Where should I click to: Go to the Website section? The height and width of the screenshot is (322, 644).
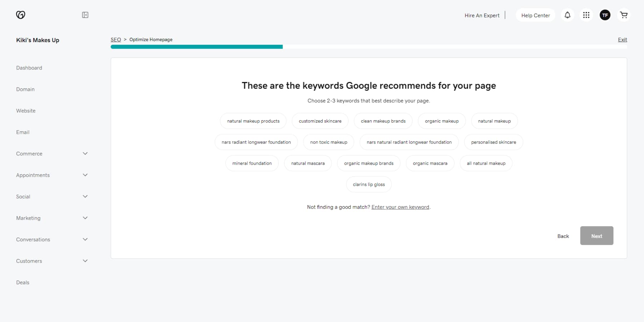point(25,111)
